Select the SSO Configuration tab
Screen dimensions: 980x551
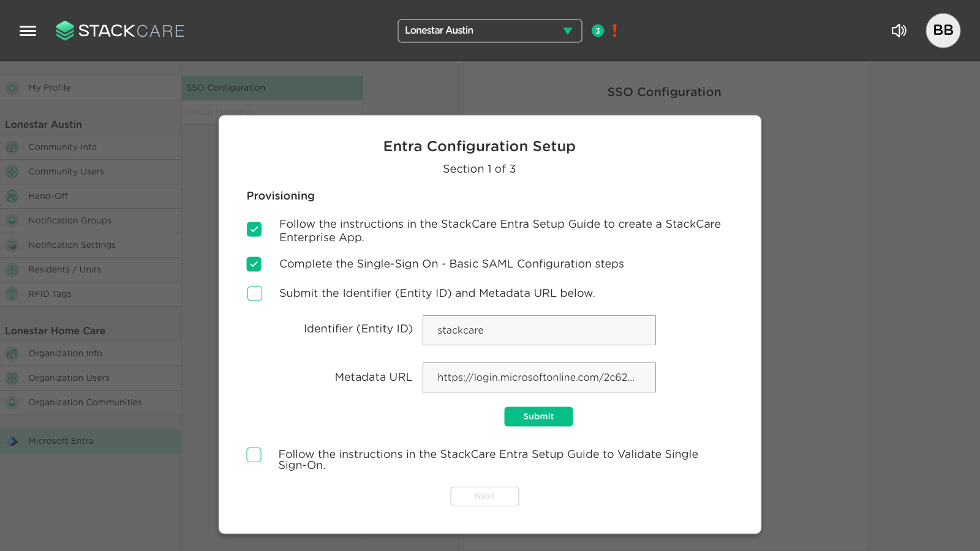tap(272, 88)
